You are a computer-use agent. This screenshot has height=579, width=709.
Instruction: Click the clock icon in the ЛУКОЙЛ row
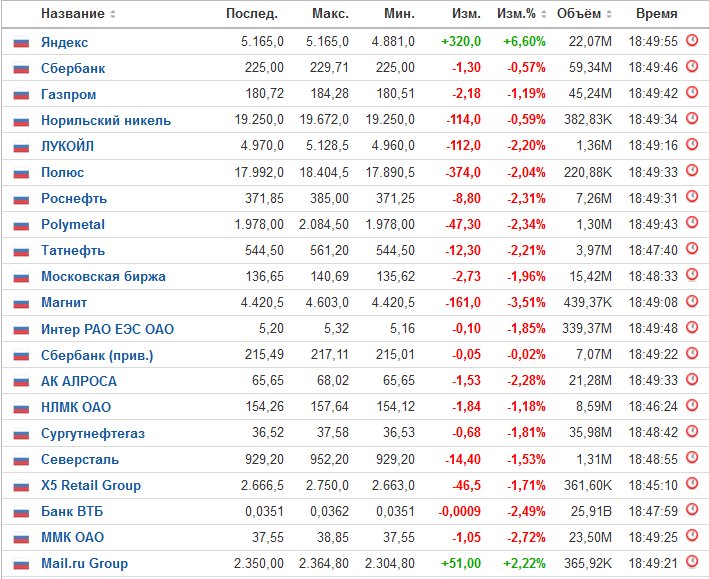(692, 145)
